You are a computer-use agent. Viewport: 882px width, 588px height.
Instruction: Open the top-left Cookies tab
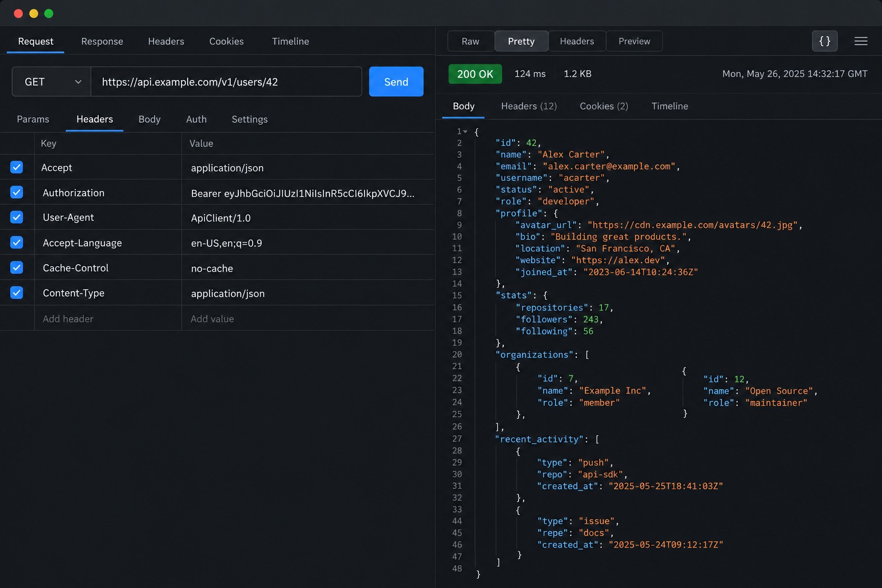[x=226, y=41]
